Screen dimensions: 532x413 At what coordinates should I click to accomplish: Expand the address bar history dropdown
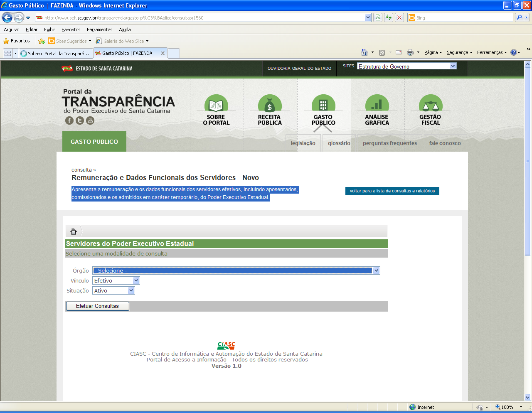368,17
